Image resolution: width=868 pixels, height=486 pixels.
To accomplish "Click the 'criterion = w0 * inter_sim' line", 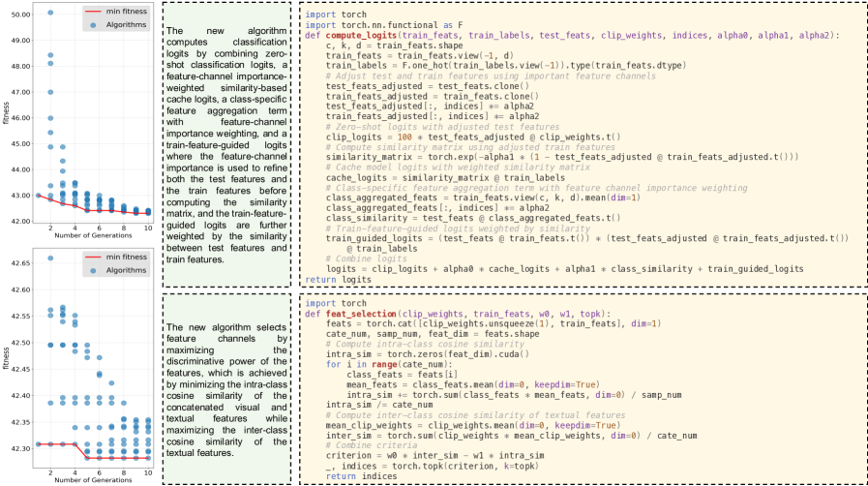I will (x=434, y=455).
